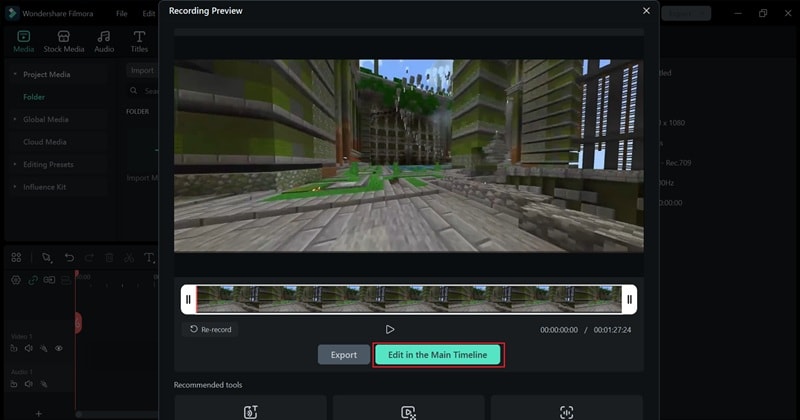The image size is (800, 420).
Task: Mute the Audio 1 track
Action: click(x=29, y=384)
